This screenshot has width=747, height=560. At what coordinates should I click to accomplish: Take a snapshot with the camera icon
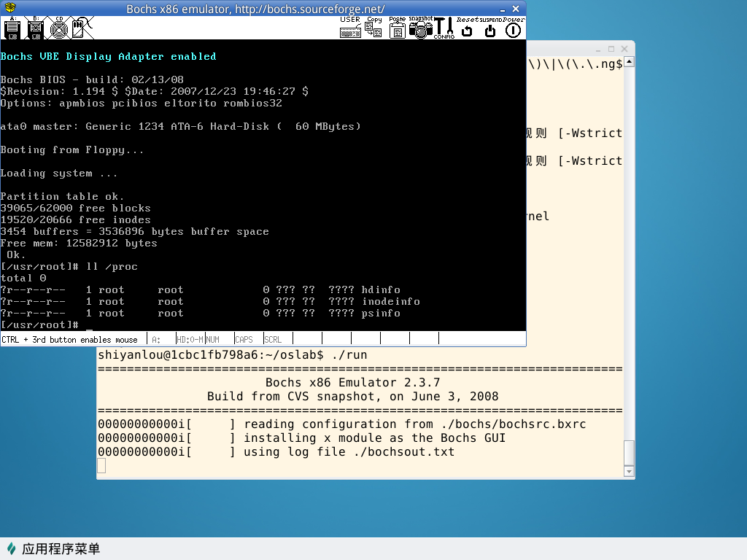coord(420,28)
